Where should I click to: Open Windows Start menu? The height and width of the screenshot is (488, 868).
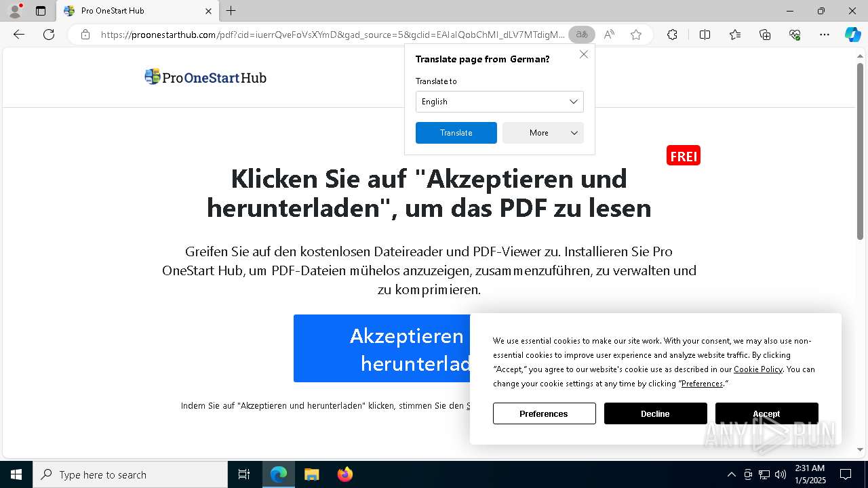pos(16,474)
